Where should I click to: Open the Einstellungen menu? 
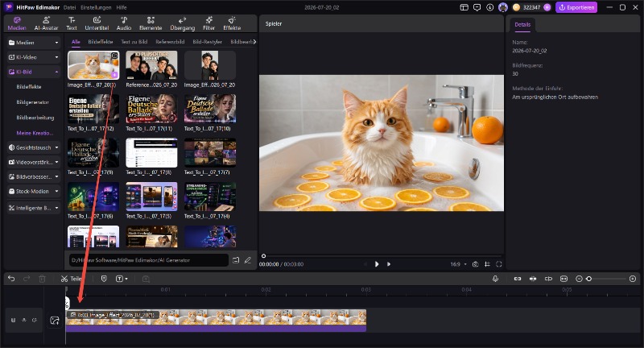pos(96,7)
